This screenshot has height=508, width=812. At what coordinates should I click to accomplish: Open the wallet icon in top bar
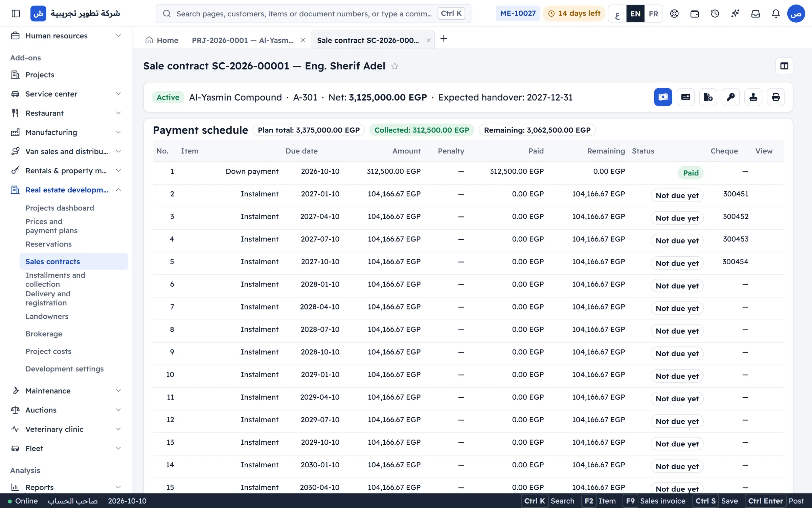click(695, 14)
